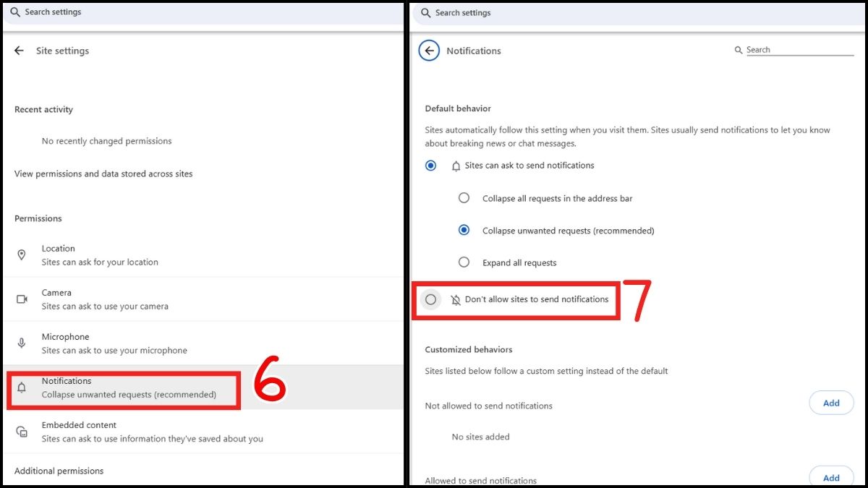868x488 pixels.
Task: Click the crossed-out notification bell icon
Action: [456, 299]
